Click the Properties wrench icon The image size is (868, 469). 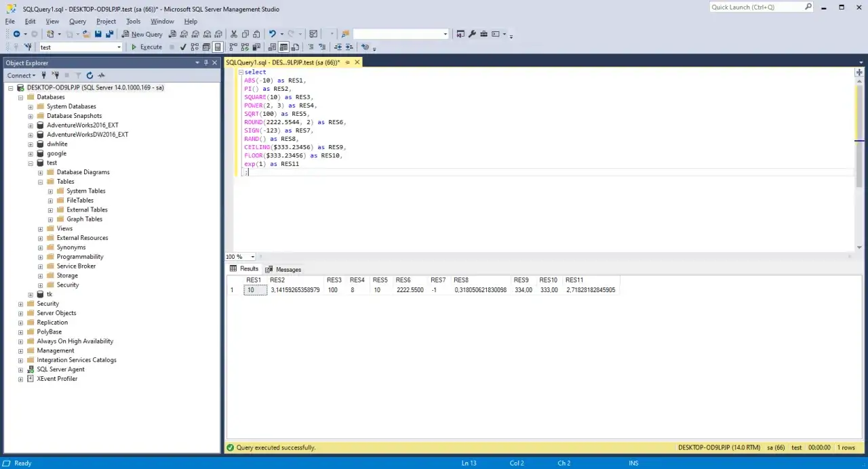(473, 34)
